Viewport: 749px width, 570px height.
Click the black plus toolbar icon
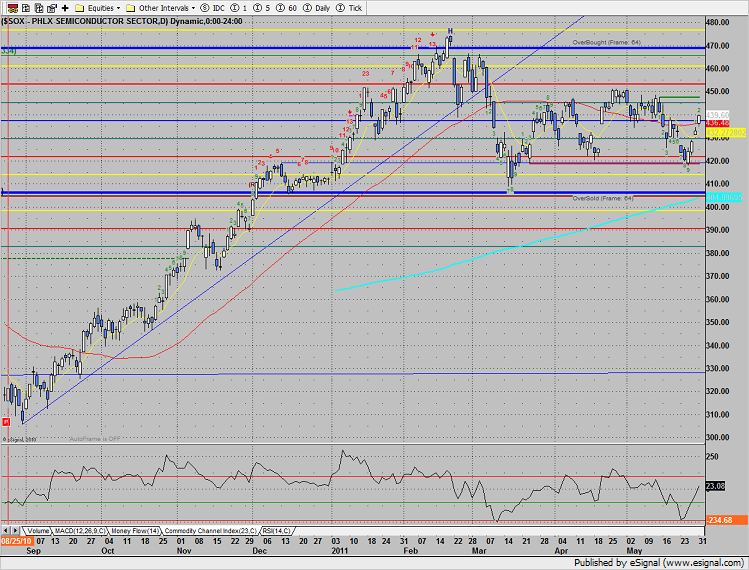(65, 8)
